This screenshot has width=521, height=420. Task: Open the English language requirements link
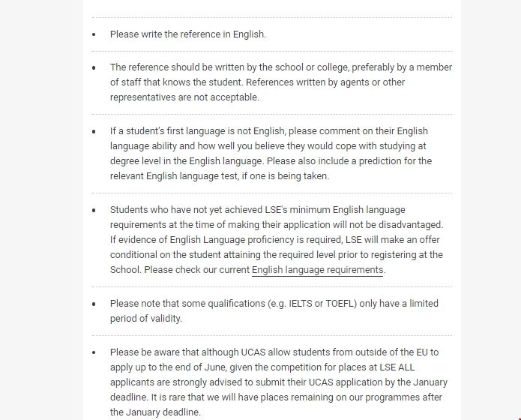(x=317, y=270)
